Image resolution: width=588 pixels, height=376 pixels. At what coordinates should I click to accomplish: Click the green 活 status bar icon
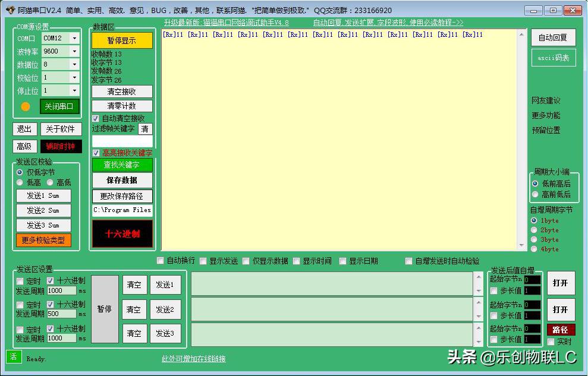pyautogui.click(x=13, y=358)
